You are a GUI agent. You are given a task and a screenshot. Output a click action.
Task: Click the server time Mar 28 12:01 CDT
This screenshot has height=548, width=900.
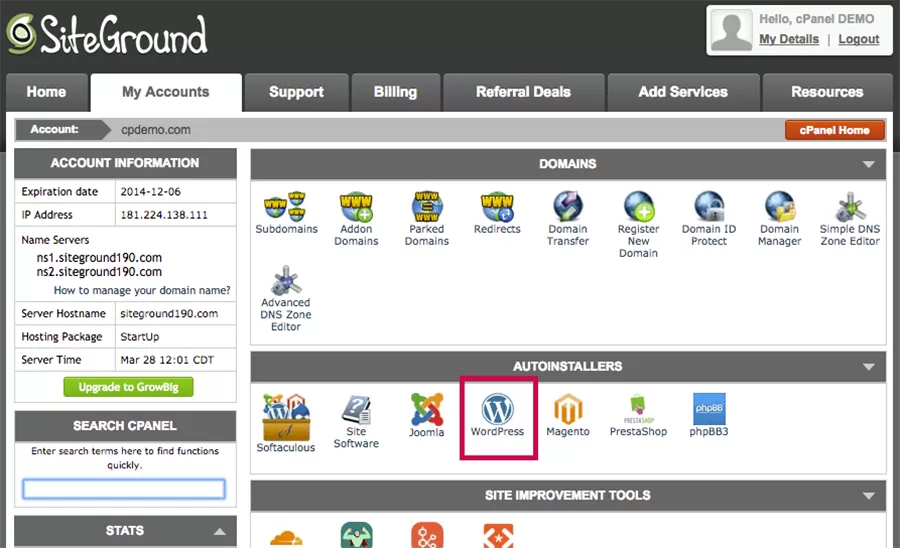[x=167, y=360]
